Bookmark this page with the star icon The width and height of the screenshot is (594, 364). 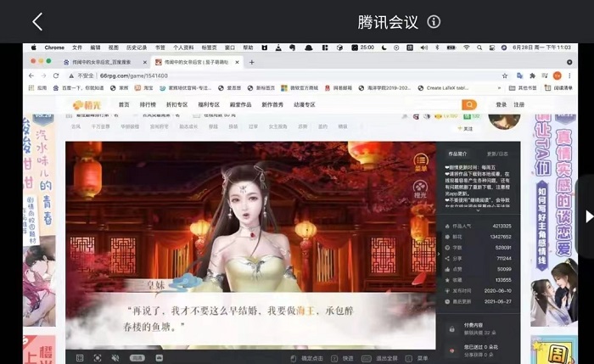point(505,76)
